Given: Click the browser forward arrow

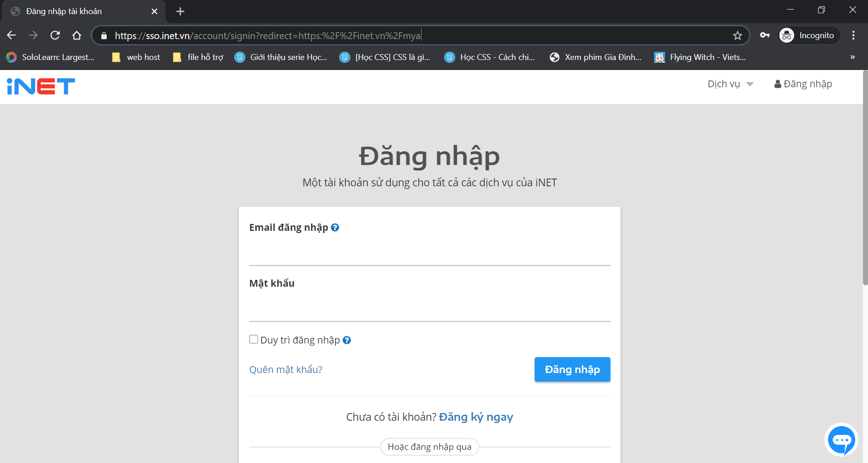Looking at the screenshot, I should tap(33, 35).
